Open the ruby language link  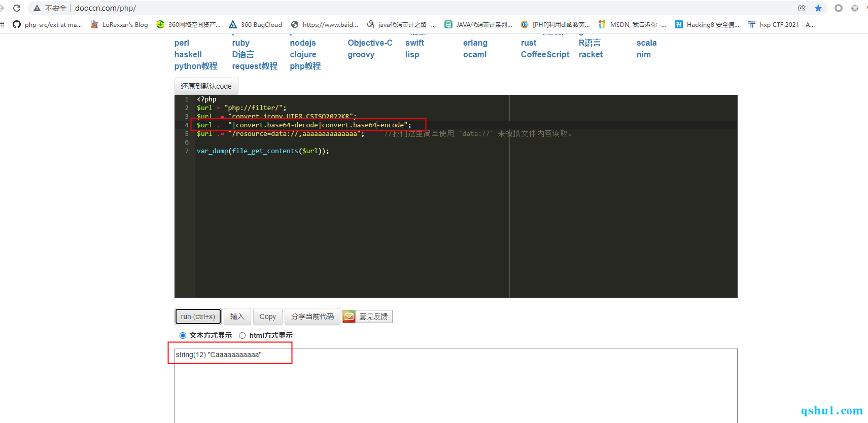click(241, 43)
